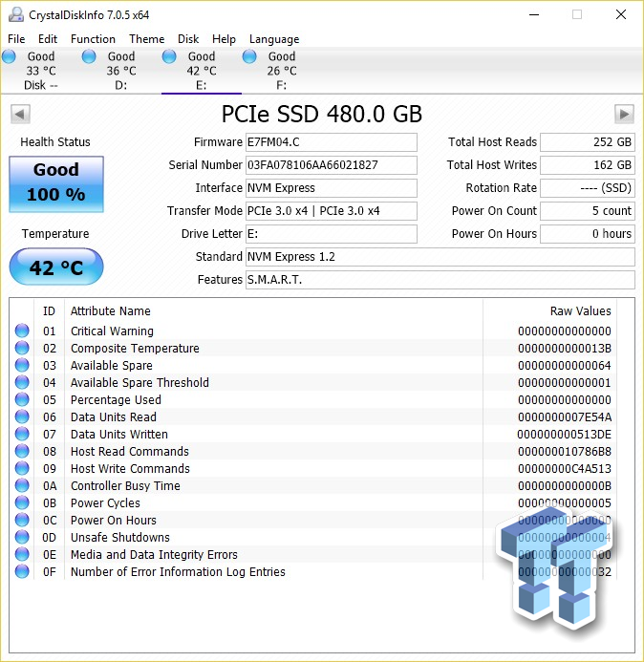Open the Theme menu
The image size is (644, 662).
point(146,39)
